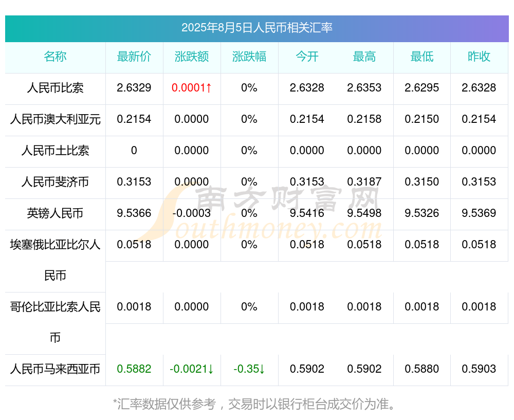Click the high value 0.2158
This screenshot has width=514, height=420.
pyautogui.click(x=364, y=119)
